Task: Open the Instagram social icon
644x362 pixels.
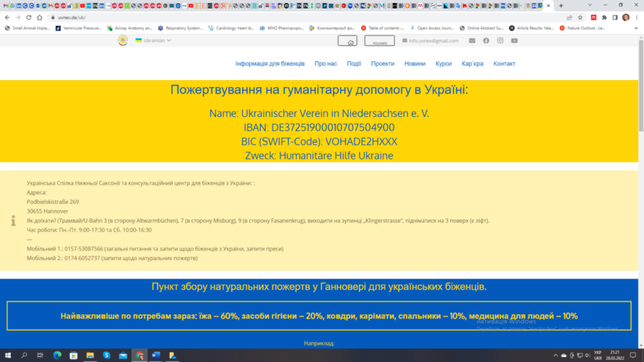Action: tap(500, 41)
